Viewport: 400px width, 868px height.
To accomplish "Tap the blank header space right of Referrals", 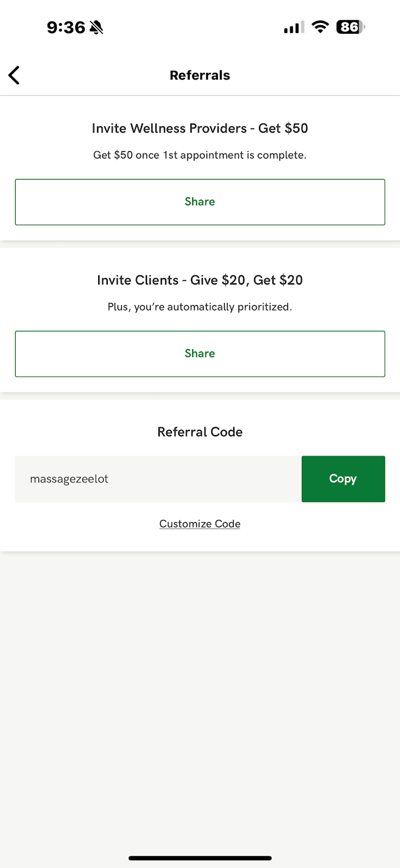I will 313,75.
